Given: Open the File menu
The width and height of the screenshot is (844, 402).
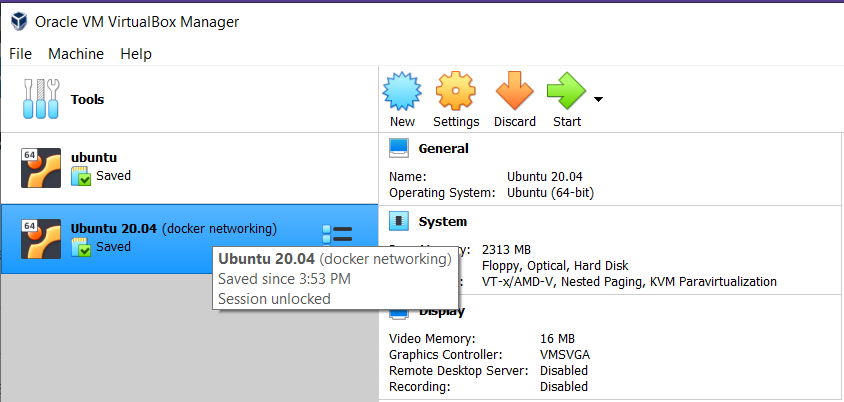Looking at the screenshot, I should pyautogui.click(x=20, y=54).
